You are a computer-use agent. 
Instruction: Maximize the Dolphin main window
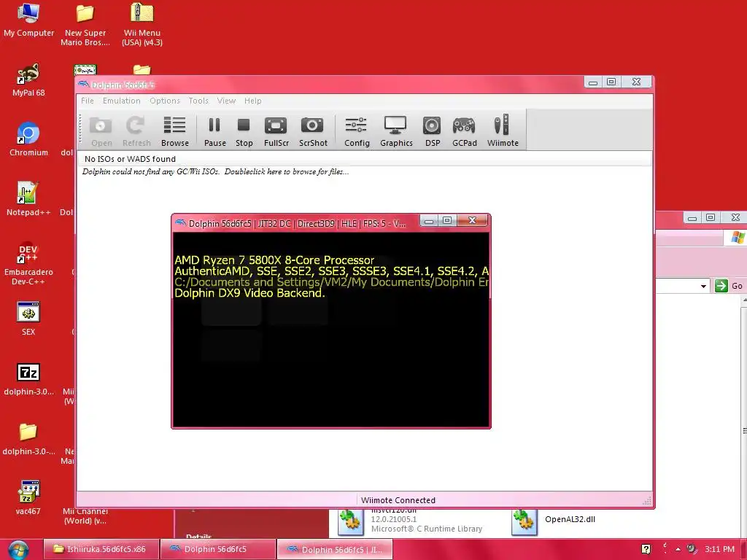click(611, 82)
